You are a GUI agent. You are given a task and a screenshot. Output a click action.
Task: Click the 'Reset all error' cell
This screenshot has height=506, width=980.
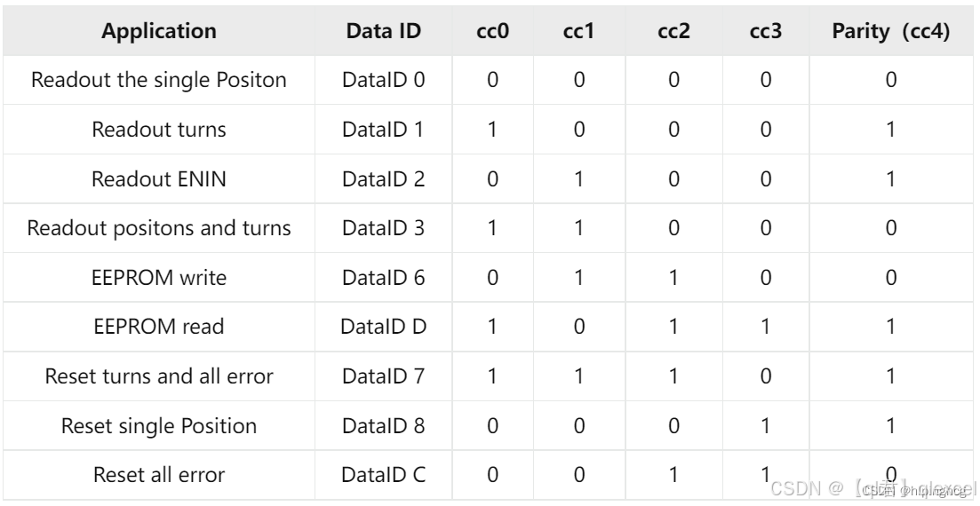[159, 475]
